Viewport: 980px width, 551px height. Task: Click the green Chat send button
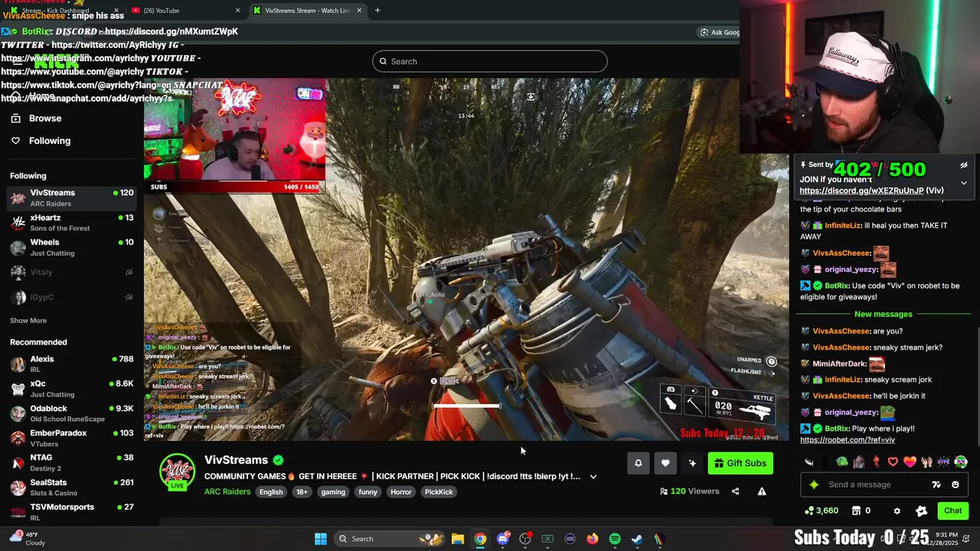pyautogui.click(x=952, y=510)
